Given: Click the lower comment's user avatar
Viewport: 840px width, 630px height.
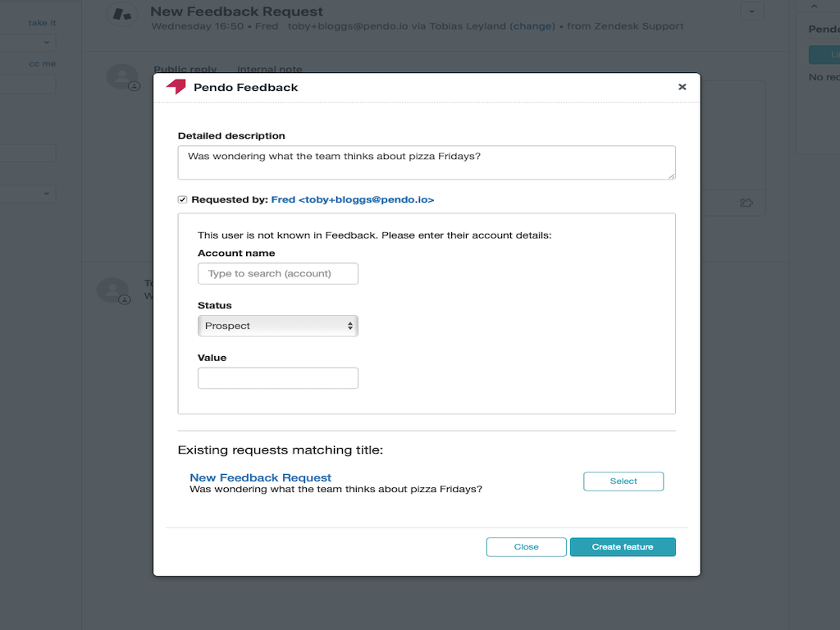Looking at the screenshot, I should [112, 290].
